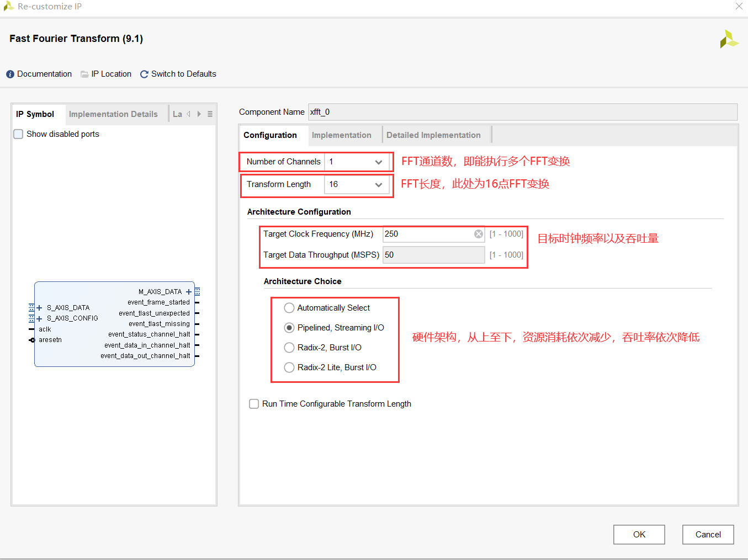Click the Architecture Configuration heading

click(x=299, y=212)
